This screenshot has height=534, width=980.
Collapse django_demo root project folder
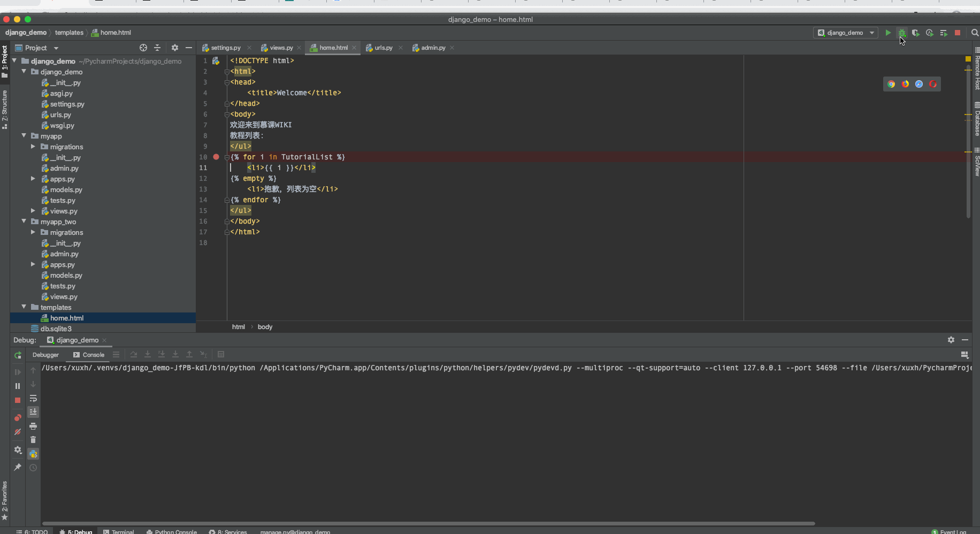point(14,61)
